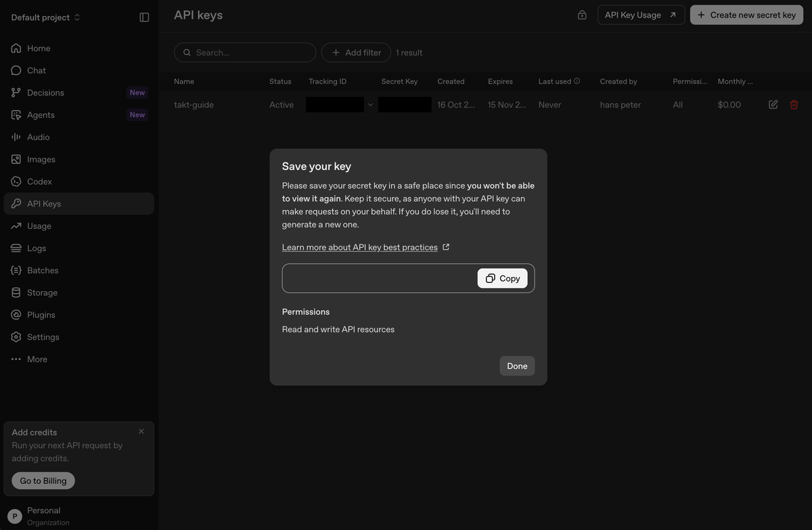Click Add filter
The image size is (812, 530).
(356, 52)
